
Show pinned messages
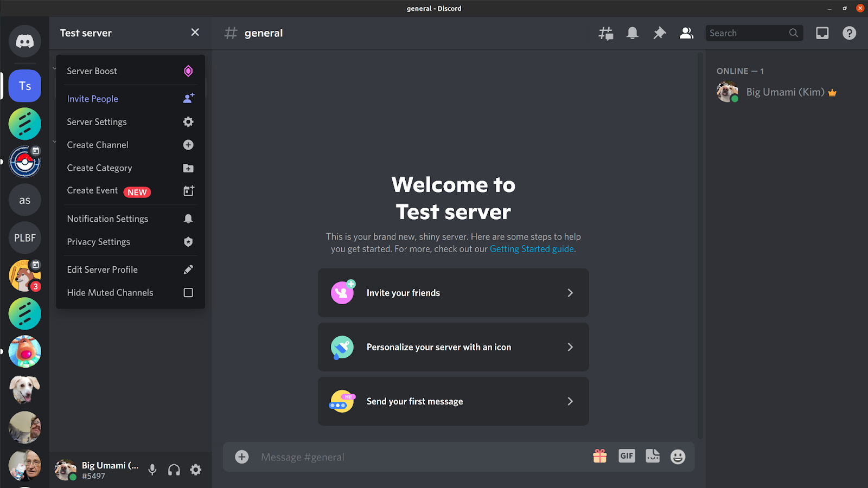coord(659,33)
